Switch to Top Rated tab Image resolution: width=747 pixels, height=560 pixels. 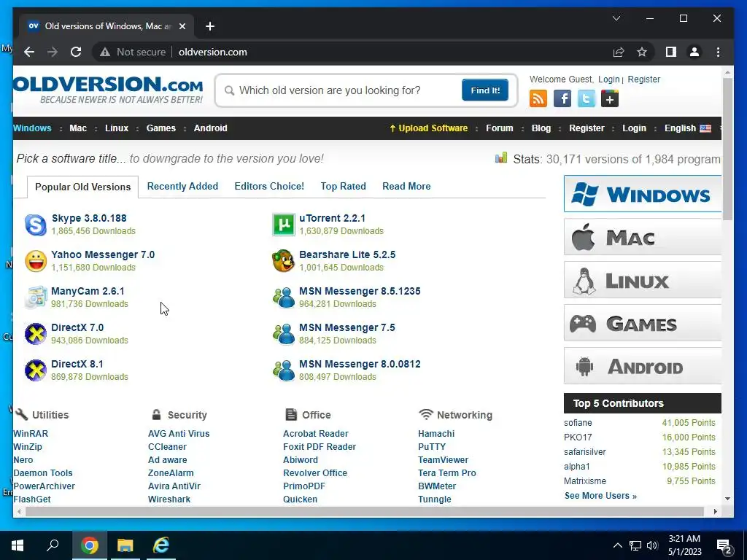click(343, 186)
